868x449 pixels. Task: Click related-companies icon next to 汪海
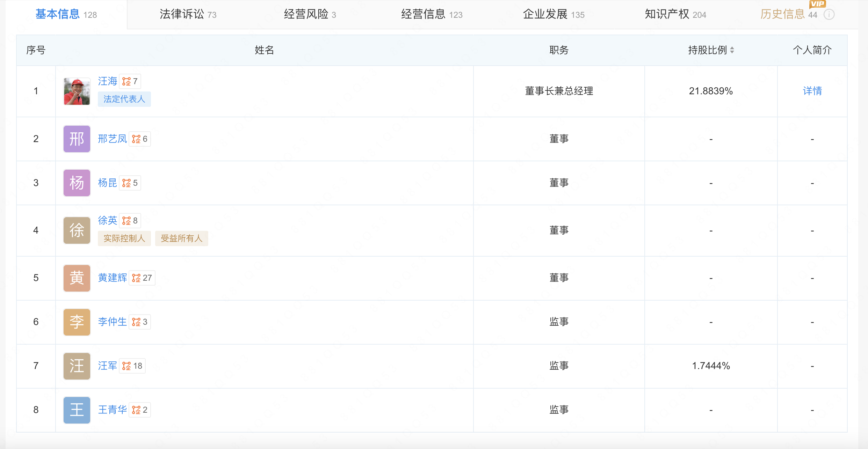tap(126, 81)
